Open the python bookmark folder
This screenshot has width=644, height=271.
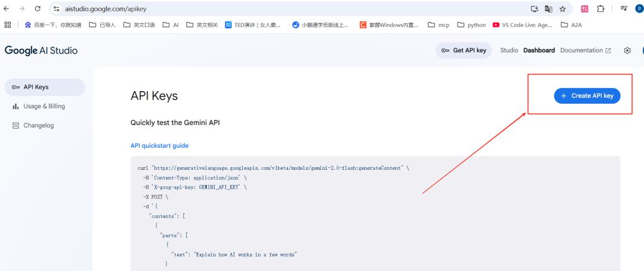[x=472, y=25]
